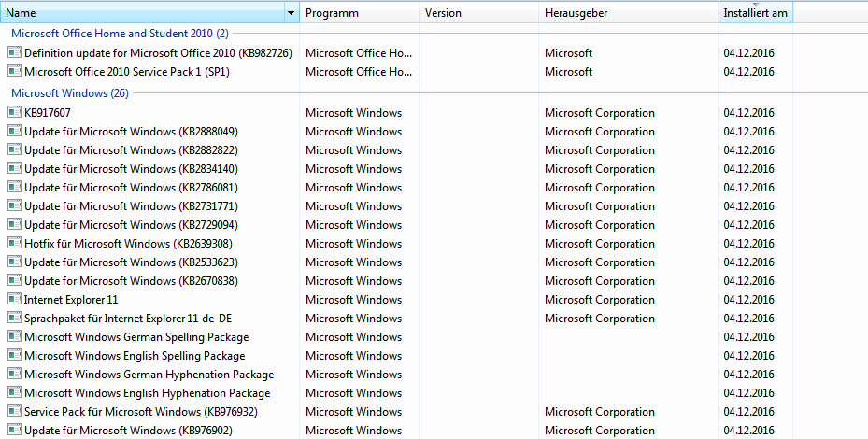Sort by the Version column header
The image size is (868, 439).
(478, 13)
